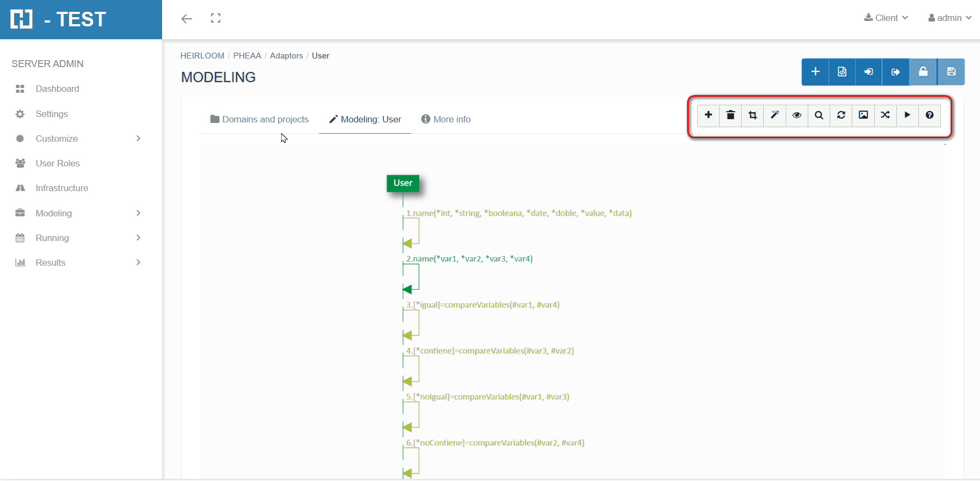Open the admin user dropdown
Image resolution: width=980 pixels, height=481 pixels.
point(949,18)
